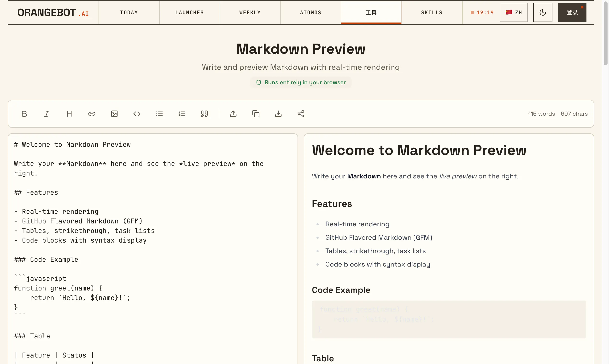
Task: Upload a file with the upload arrow icon
Action: (x=233, y=114)
